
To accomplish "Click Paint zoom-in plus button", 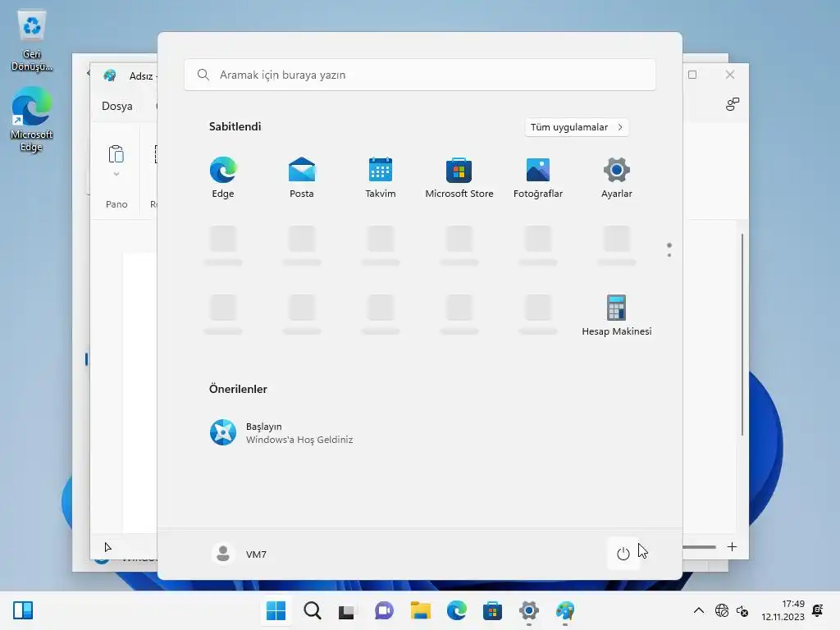I will (732, 547).
